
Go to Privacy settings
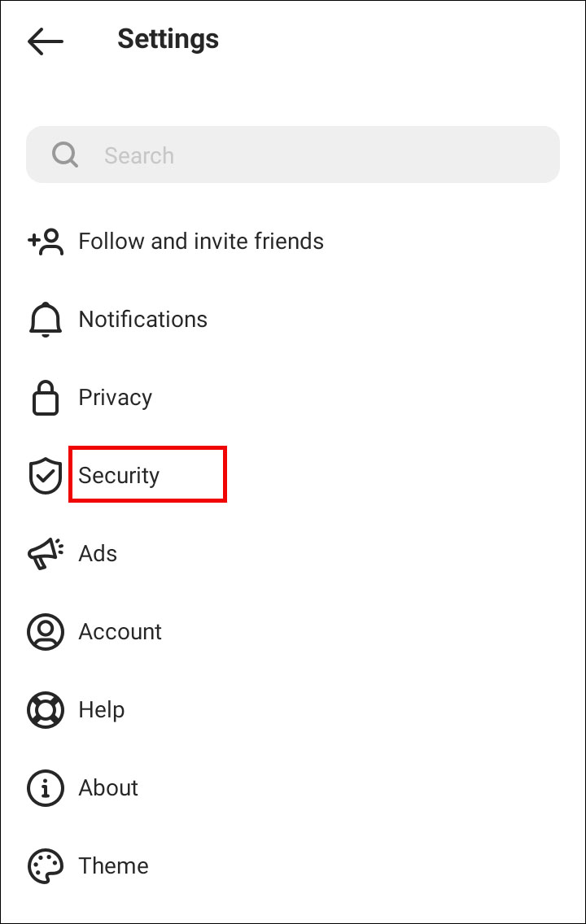pos(116,398)
